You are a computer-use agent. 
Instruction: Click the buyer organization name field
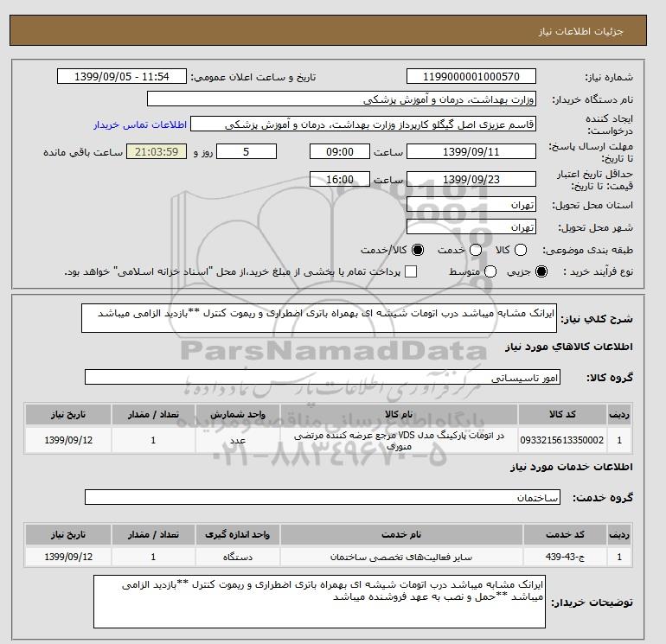pos(342,99)
